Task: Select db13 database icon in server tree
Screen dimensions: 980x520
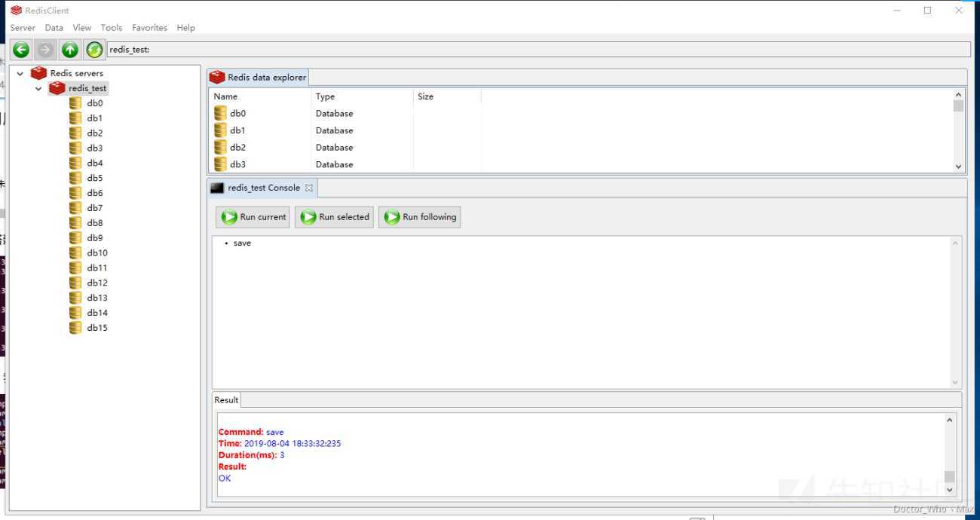Action: click(x=75, y=298)
